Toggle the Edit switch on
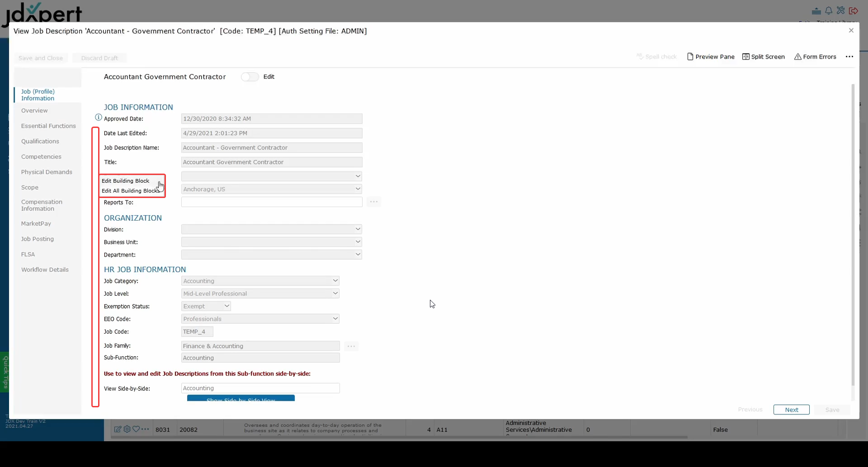This screenshot has height=467, width=868. click(250, 77)
